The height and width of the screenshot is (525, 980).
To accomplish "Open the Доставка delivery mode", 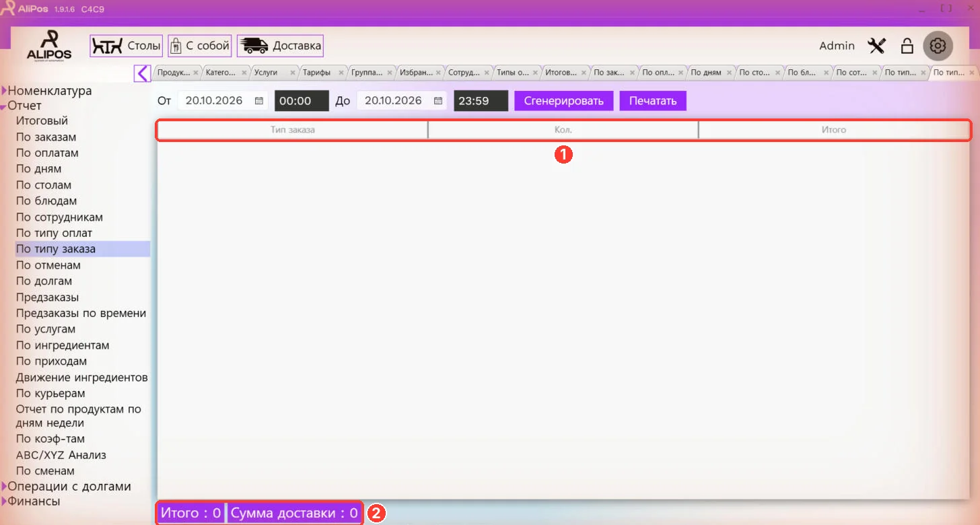I will (x=280, y=46).
